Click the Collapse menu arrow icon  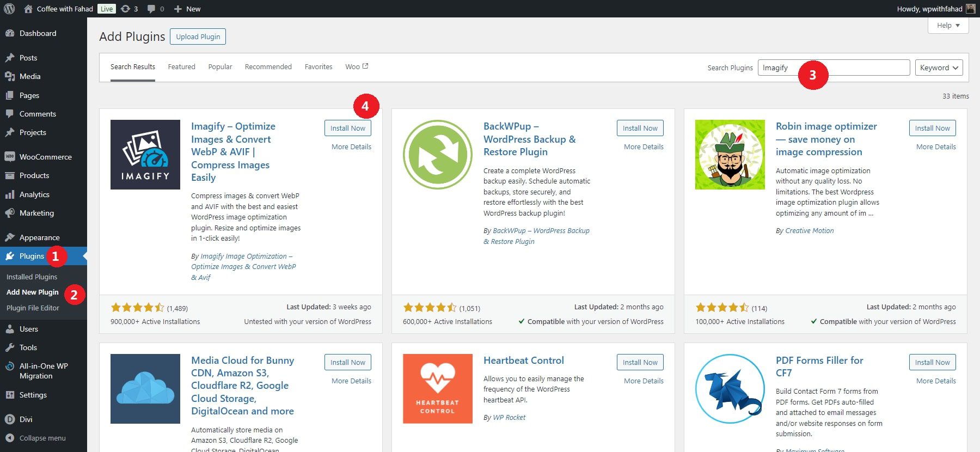pos(10,438)
